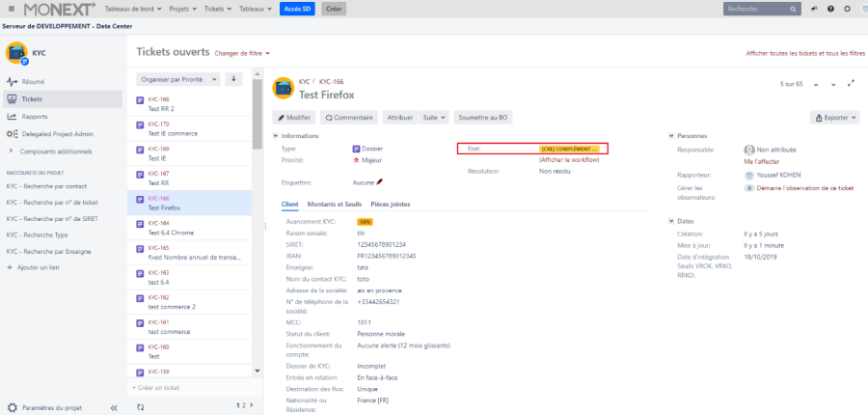868x415 pixels.
Task: Refresh the ticket list
Action: point(140,407)
